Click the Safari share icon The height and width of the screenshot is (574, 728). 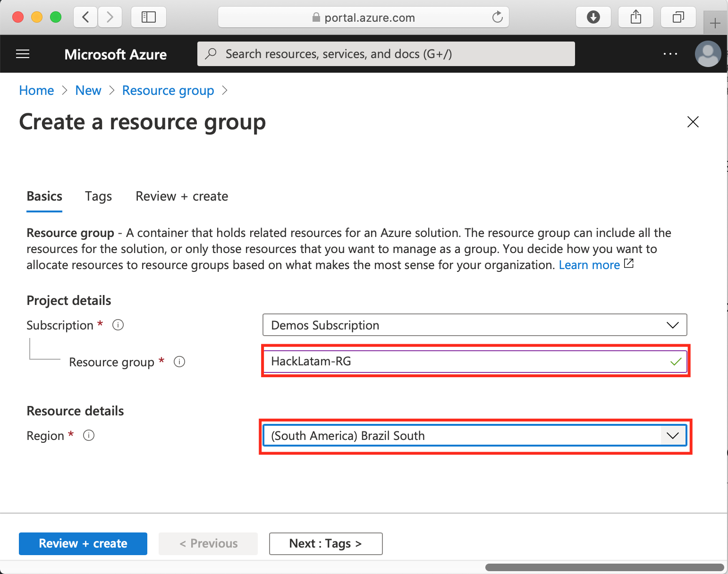click(x=635, y=17)
